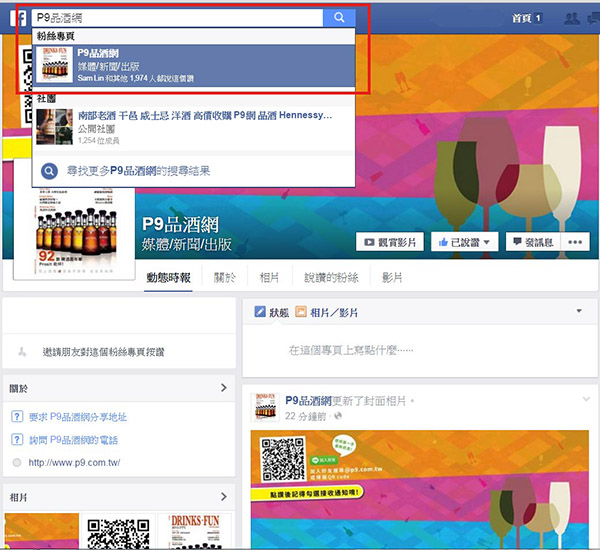Expand the 相片 section chevron
600x550 pixels.
point(224,497)
